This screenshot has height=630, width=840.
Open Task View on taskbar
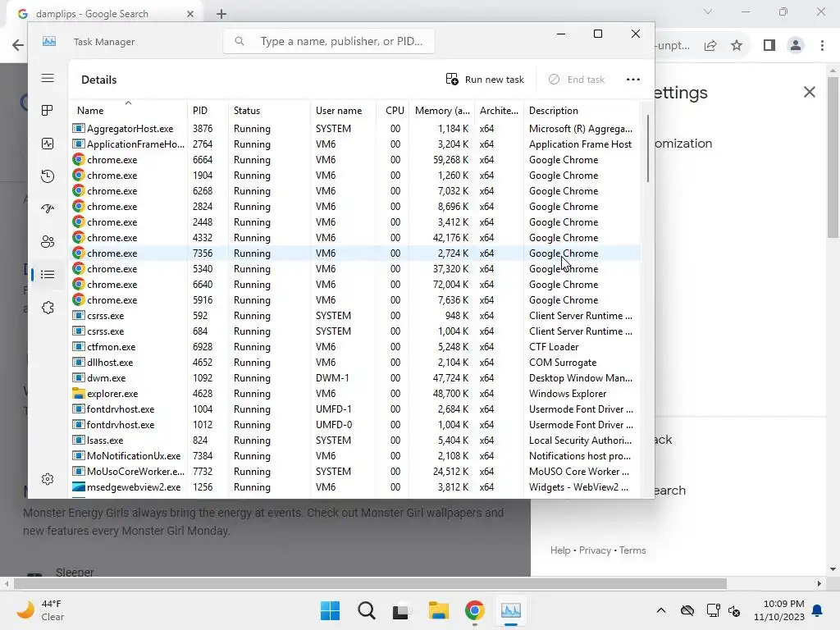(402, 610)
